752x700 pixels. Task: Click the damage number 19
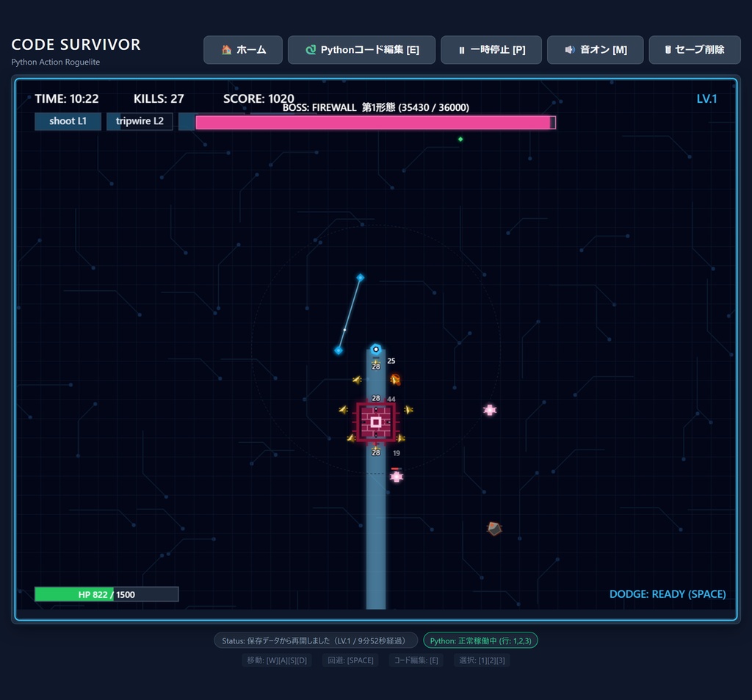pos(396,453)
